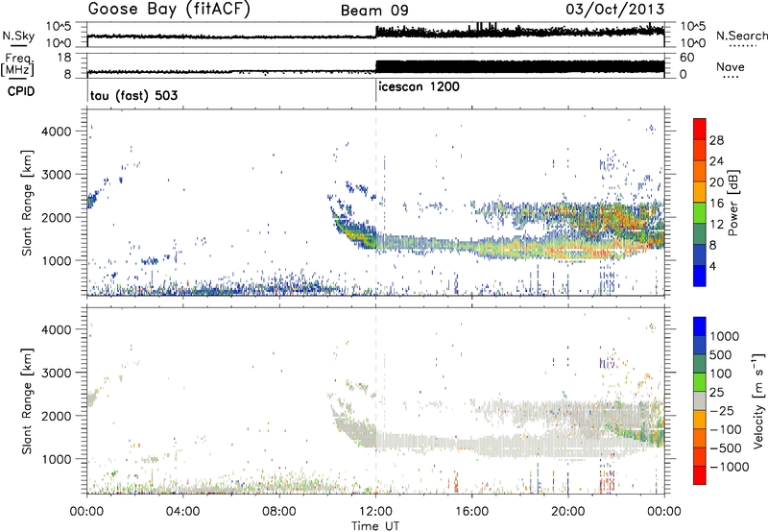
Task: Click the 'Freq. [MHz]' label
Action: pyautogui.click(x=17, y=65)
